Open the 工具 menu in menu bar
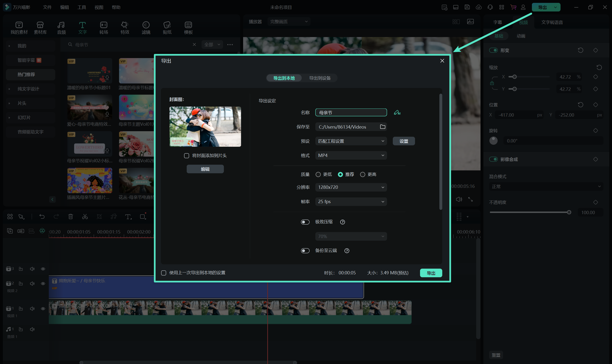This screenshot has height=364, width=612. (82, 7)
